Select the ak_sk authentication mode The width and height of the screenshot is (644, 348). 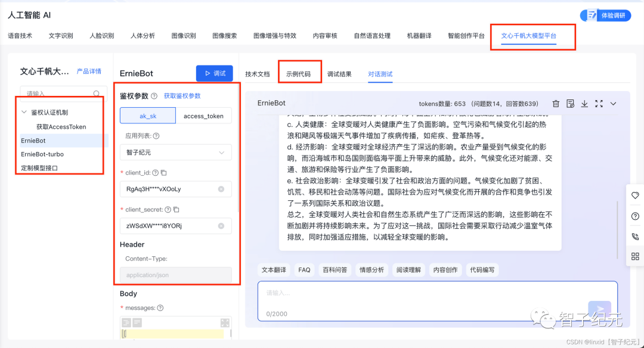tap(148, 116)
